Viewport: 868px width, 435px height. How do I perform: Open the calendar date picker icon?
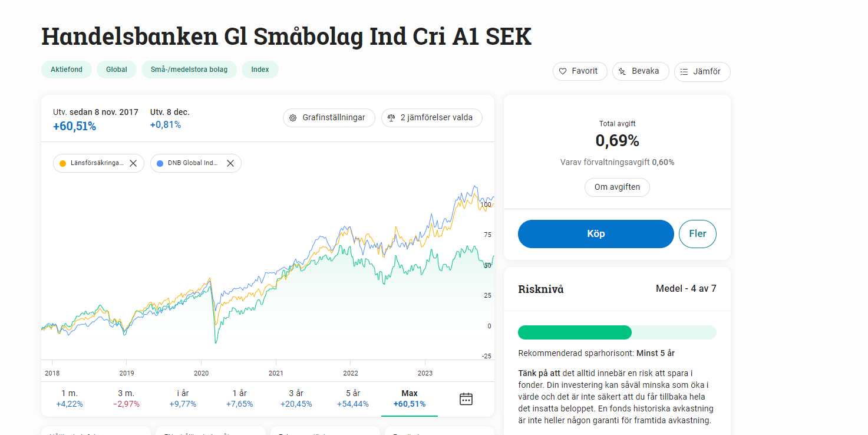coord(466,398)
